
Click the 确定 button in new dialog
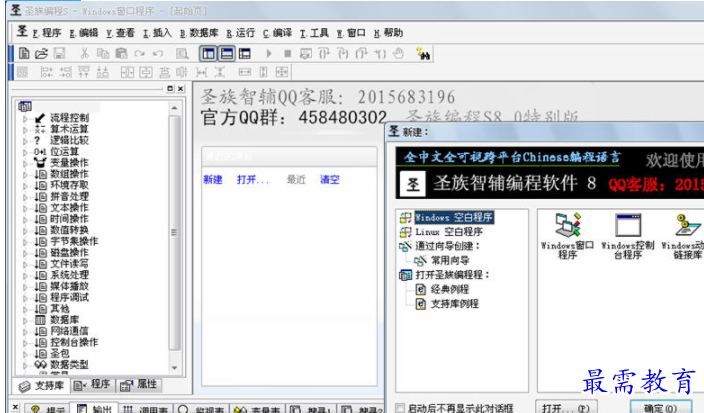660,408
